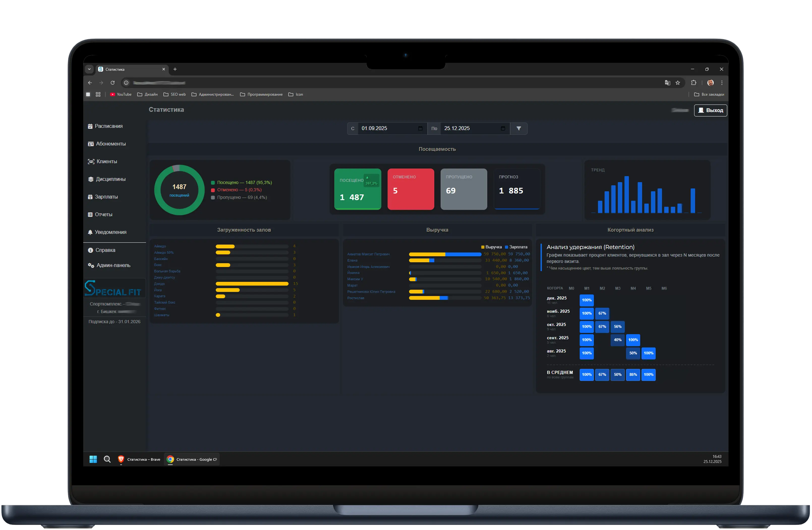Click the Выход logout button
The image size is (812, 530).
[x=710, y=110]
